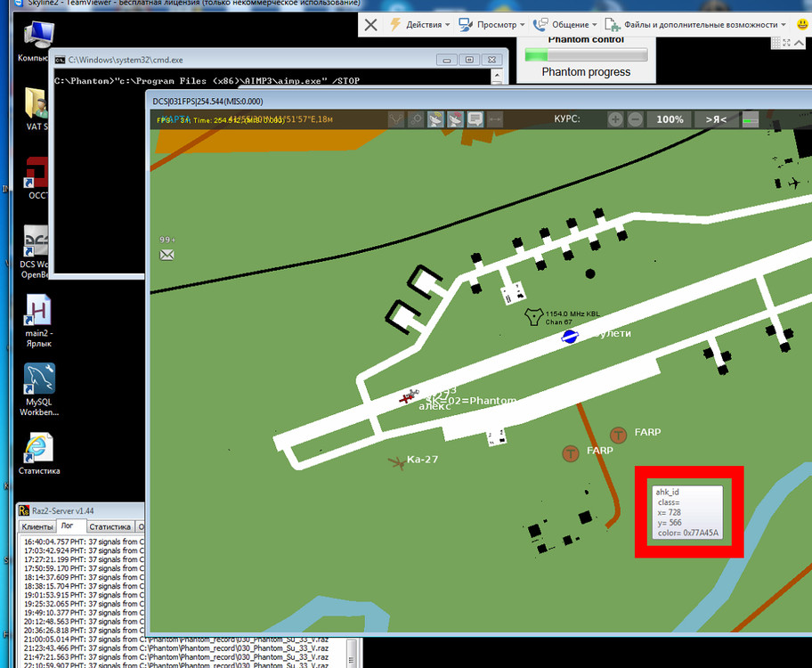The image size is (812, 668).
Task: Click the cmd.exe scrollbar up arrow
Action: [x=497, y=75]
